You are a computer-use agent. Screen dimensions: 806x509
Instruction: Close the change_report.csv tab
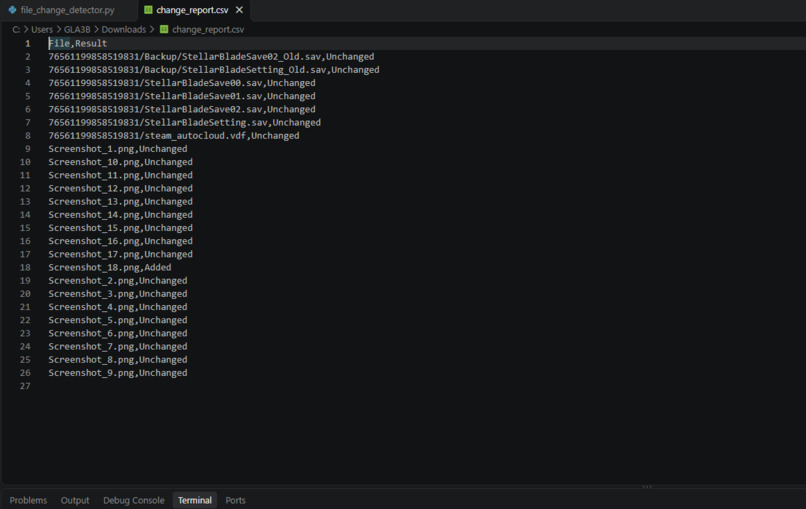click(x=239, y=10)
